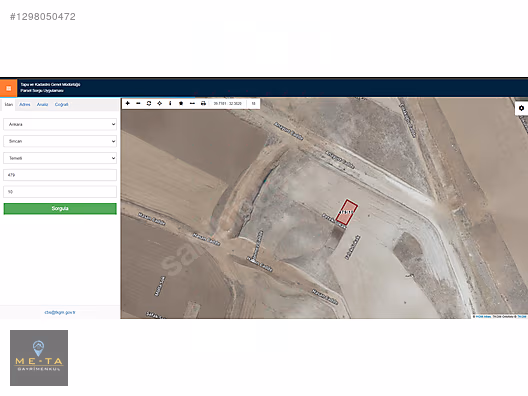Open the Analiz tab
The width and height of the screenshot is (528, 396).
42,104
